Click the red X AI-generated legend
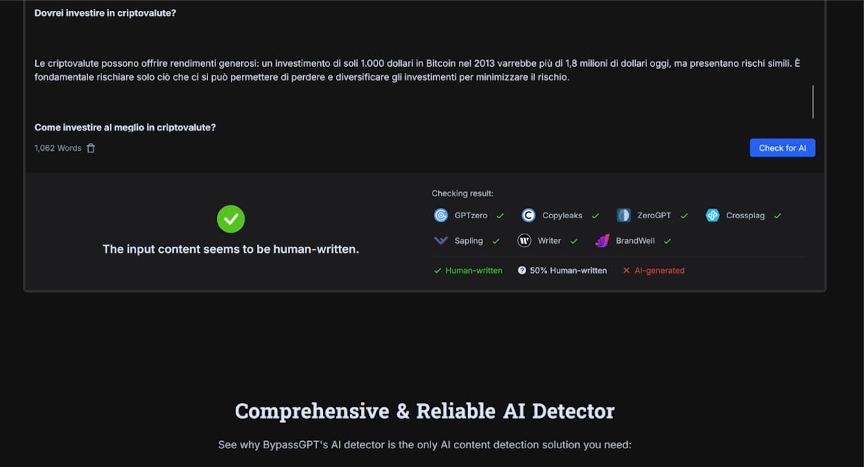 point(653,271)
